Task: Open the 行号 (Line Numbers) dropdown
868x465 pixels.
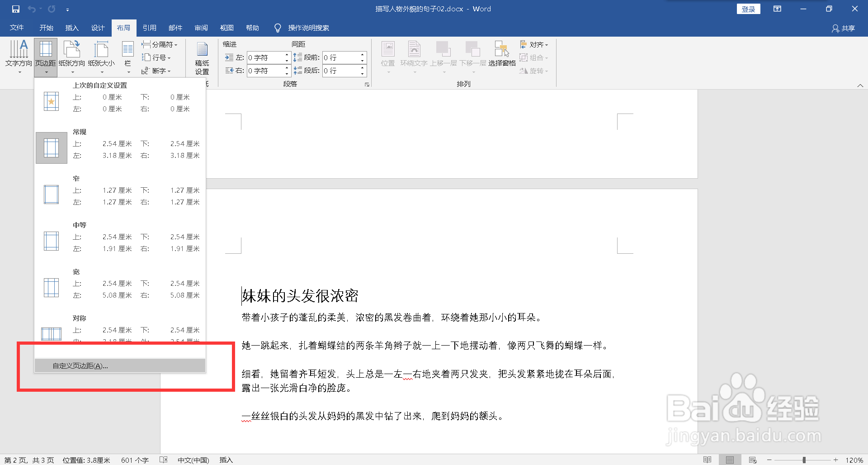Action: (157, 57)
